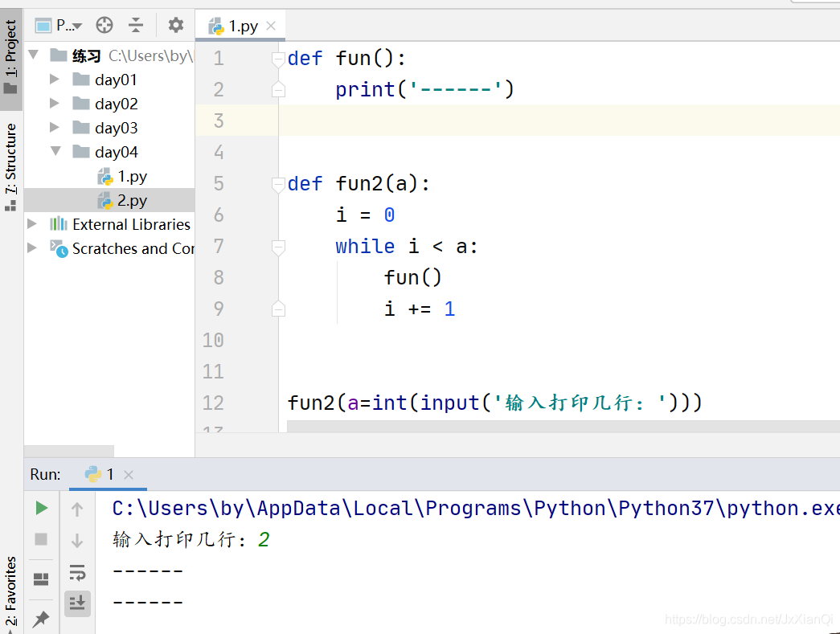Screen dimensions: 840x634
Task: Click the console input value 2
Action: [x=264, y=540]
